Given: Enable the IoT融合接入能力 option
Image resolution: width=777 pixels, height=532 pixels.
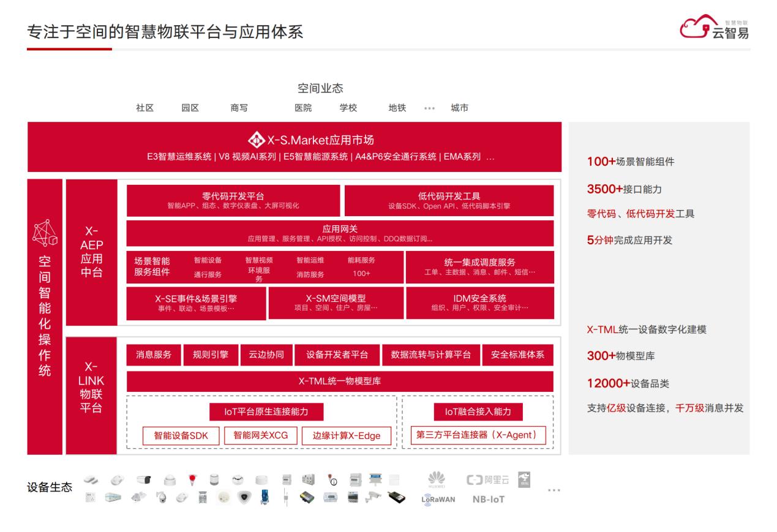Looking at the screenshot, I should [x=479, y=413].
